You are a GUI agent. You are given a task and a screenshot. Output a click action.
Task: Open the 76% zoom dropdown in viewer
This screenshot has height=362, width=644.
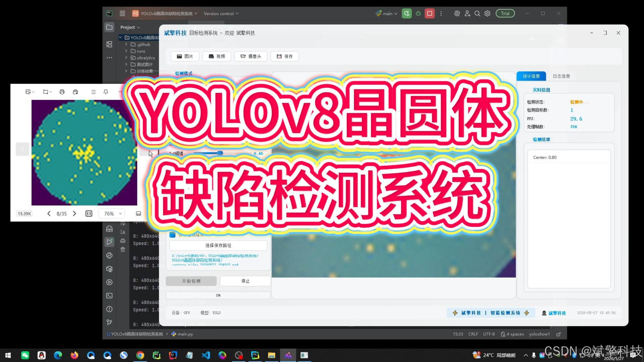tap(112, 213)
